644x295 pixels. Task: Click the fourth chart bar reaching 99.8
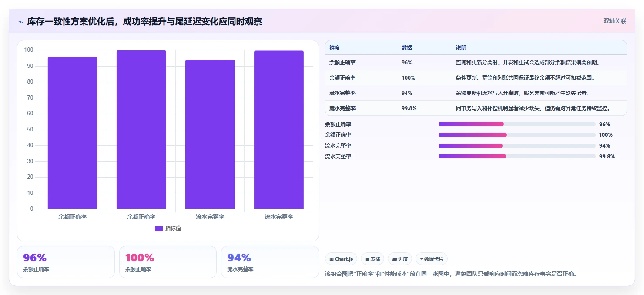tap(279, 130)
